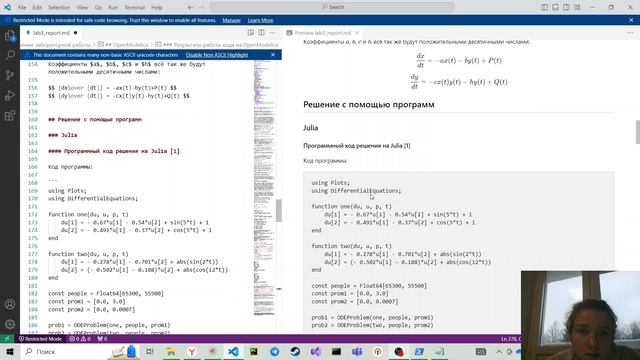Select the Preview lab3_report.md tab
The width and height of the screenshot is (640, 360).
pyautogui.click(x=322, y=33)
